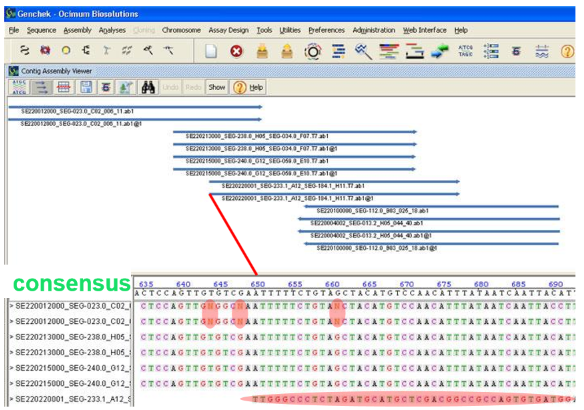Image resolution: width=584 pixels, height=410 pixels.
Task: Click the red-line contig layout icon
Action: click(415, 51)
